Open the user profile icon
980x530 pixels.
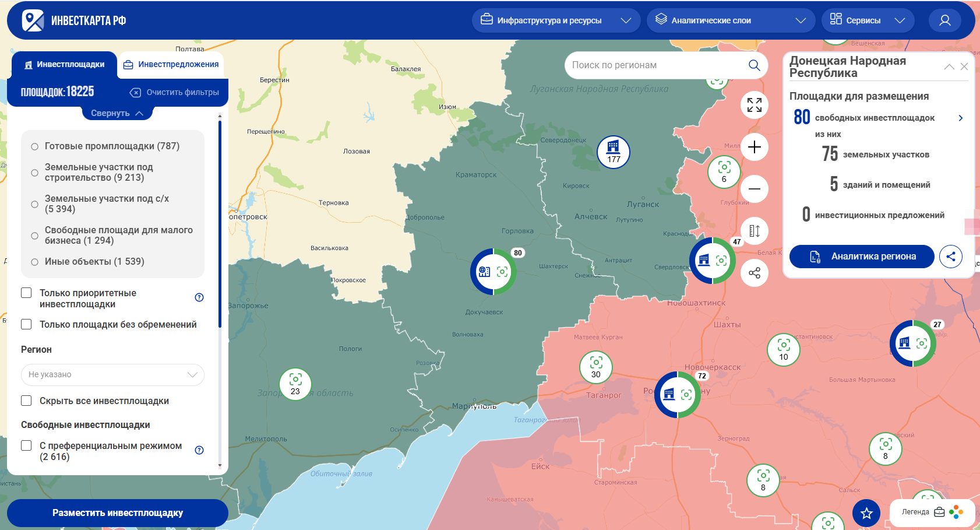pyautogui.click(x=945, y=20)
